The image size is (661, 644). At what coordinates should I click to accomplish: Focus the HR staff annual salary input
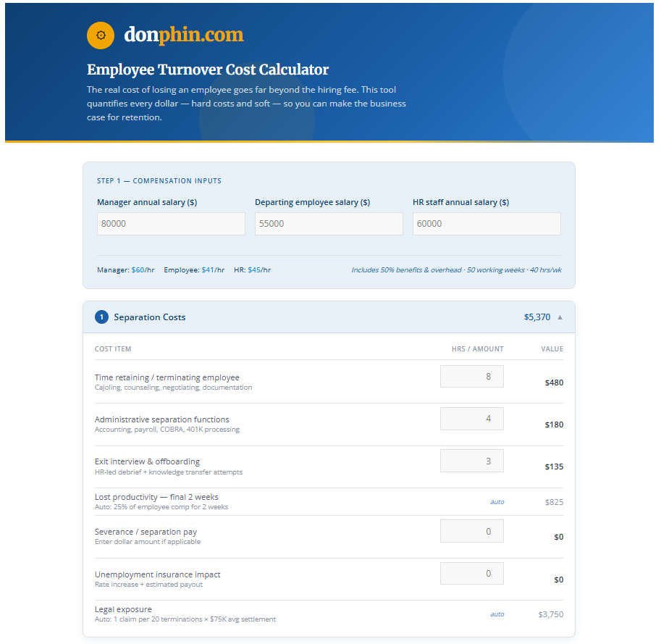tap(487, 224)
